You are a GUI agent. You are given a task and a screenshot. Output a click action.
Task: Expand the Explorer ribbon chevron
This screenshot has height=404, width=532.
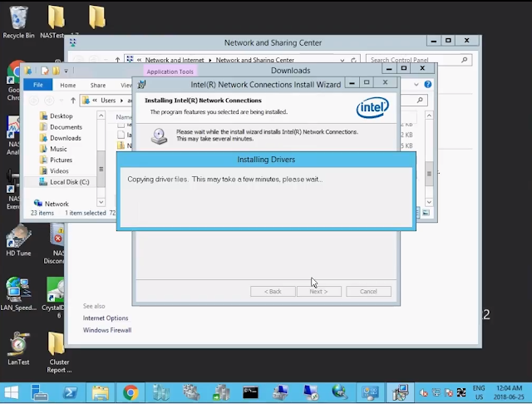[x=416, y=85]
